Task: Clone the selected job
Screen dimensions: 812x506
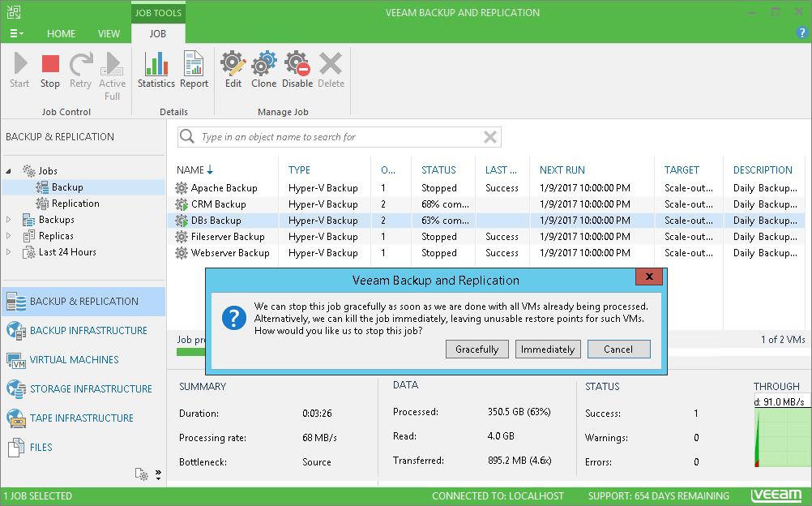Action: point(263,71)
